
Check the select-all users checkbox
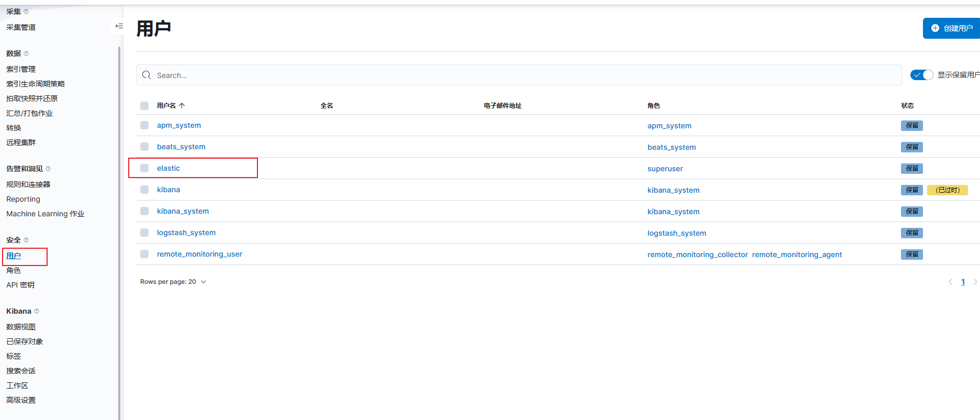pyautogui.click(x=144, y=106)
